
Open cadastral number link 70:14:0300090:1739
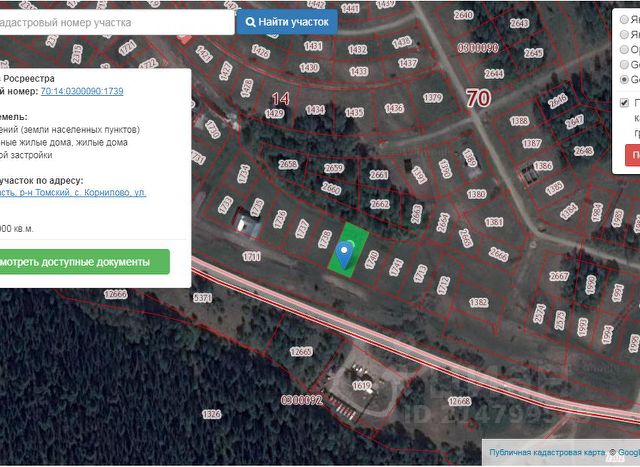(x=82, y=91)
